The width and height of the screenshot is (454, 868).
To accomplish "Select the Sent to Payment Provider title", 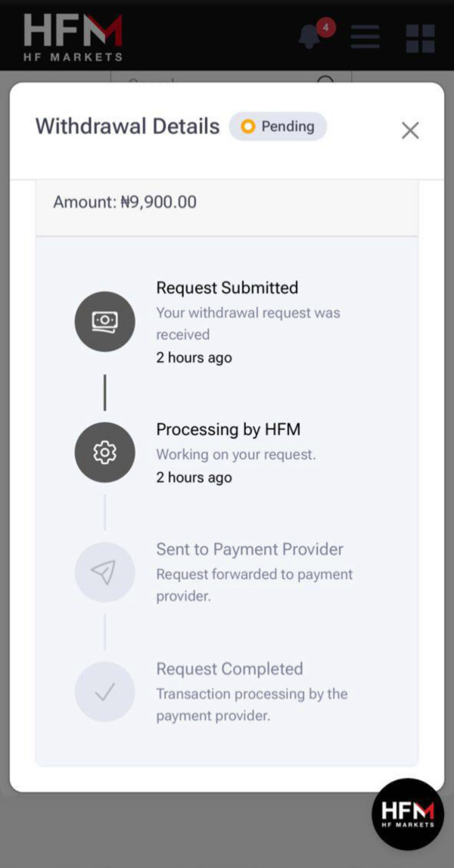I will pyautogui.click(x=250, y=549).
